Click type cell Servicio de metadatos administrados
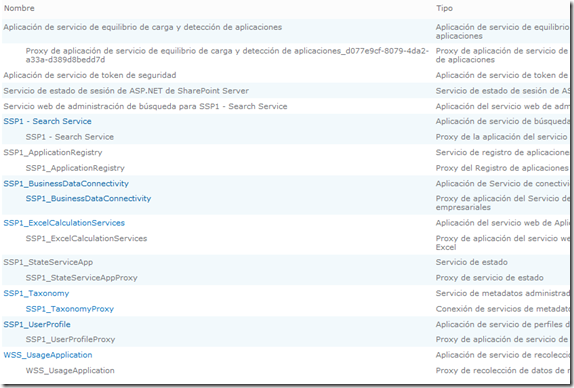This screenshot has height=388, width=574. tap(502, 293)
